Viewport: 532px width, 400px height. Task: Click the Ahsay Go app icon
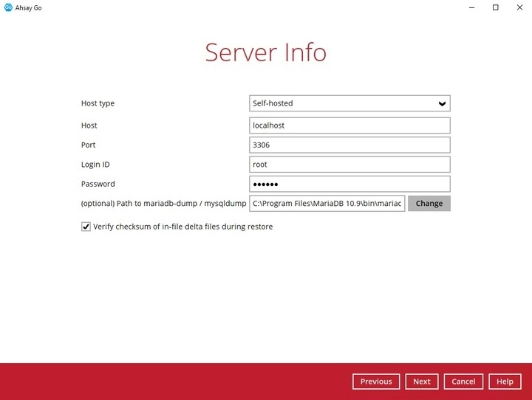coord(8,7)
